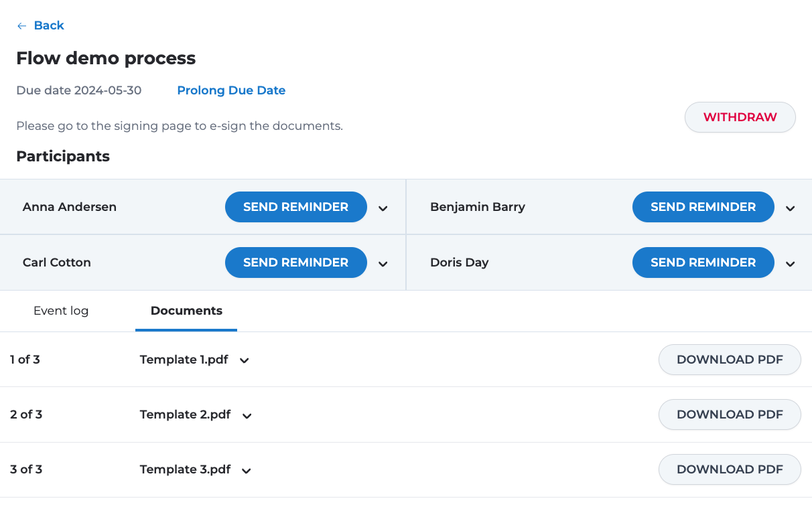Expand Template 2.pdf chevron
This screenshot has width=812, height=525.
[x=247, y=416]
